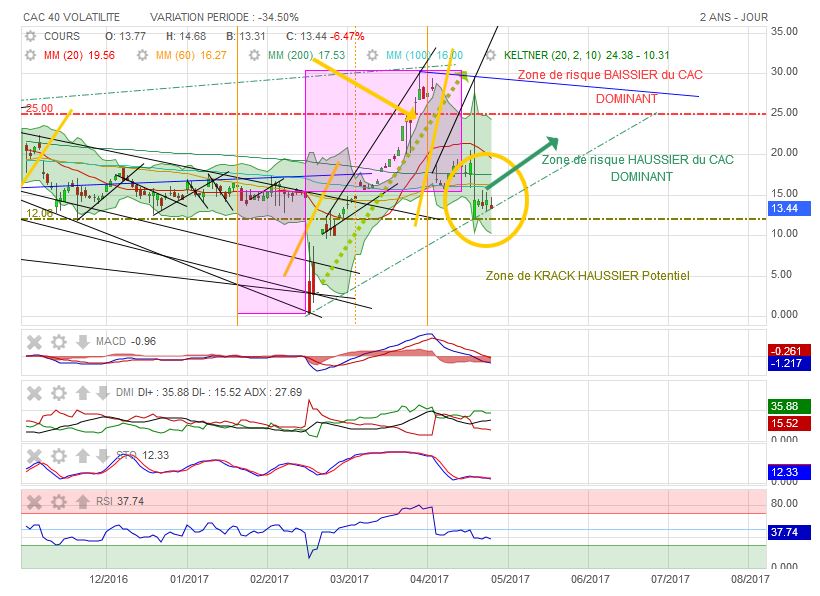This screenshot has height=596, width=820.
Task: Open settings gear for MM (200)
Action: coord(254,55)
